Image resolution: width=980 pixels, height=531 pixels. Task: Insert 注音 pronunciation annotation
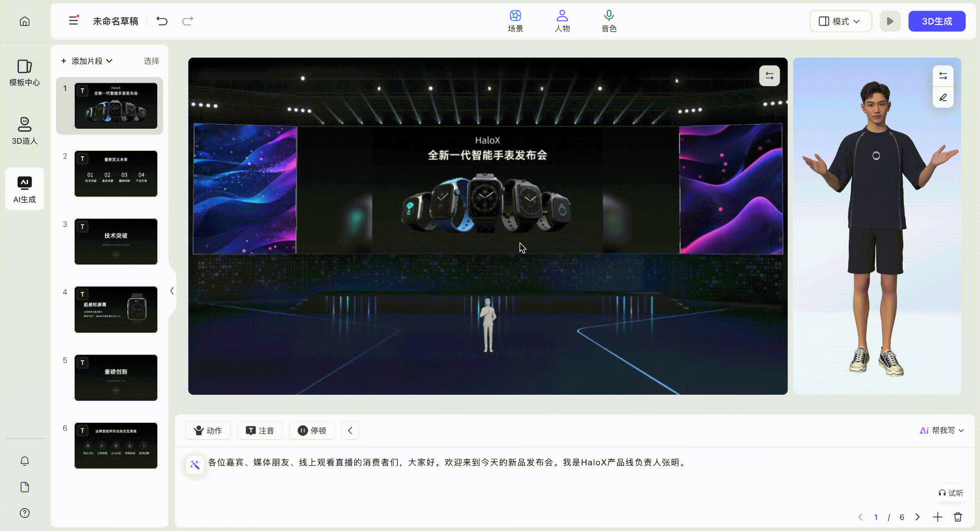[260, 430]
